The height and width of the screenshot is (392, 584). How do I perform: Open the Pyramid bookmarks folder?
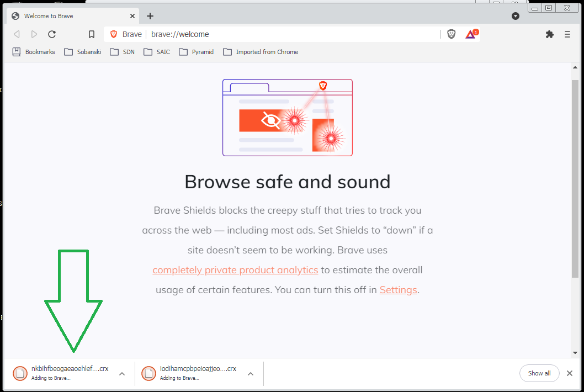coord(197,52)
